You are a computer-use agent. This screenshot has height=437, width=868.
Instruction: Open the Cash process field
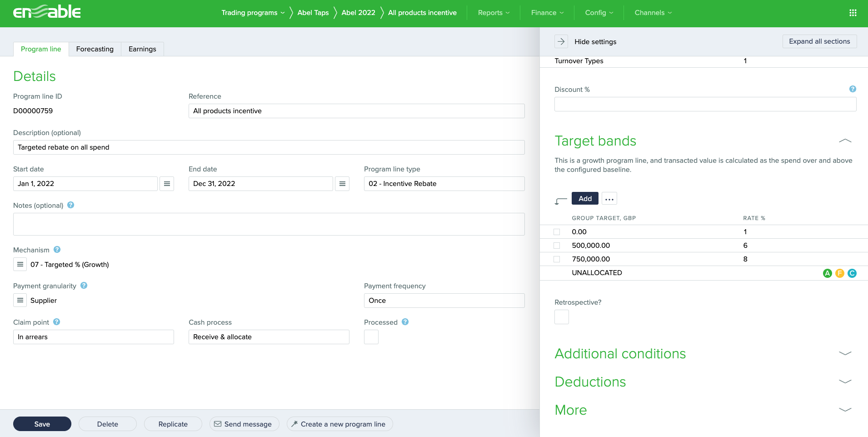pyautogui.click(x=269, y=337)
